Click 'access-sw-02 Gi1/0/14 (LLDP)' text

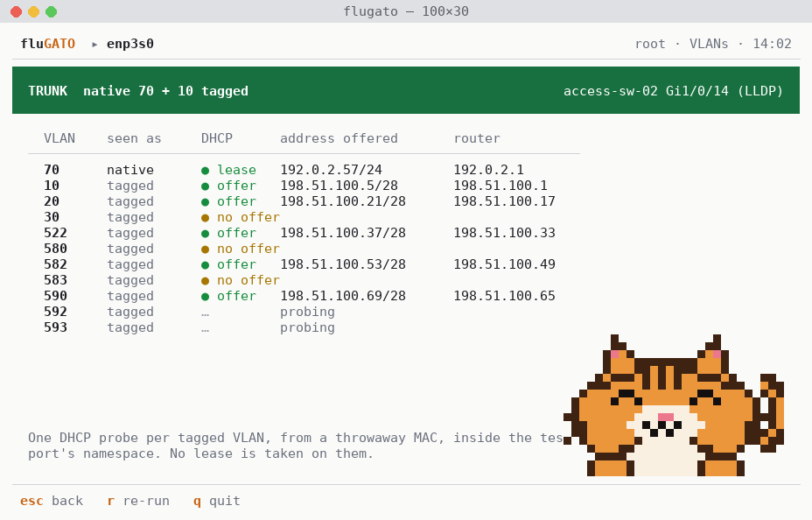tap(673, 91)
